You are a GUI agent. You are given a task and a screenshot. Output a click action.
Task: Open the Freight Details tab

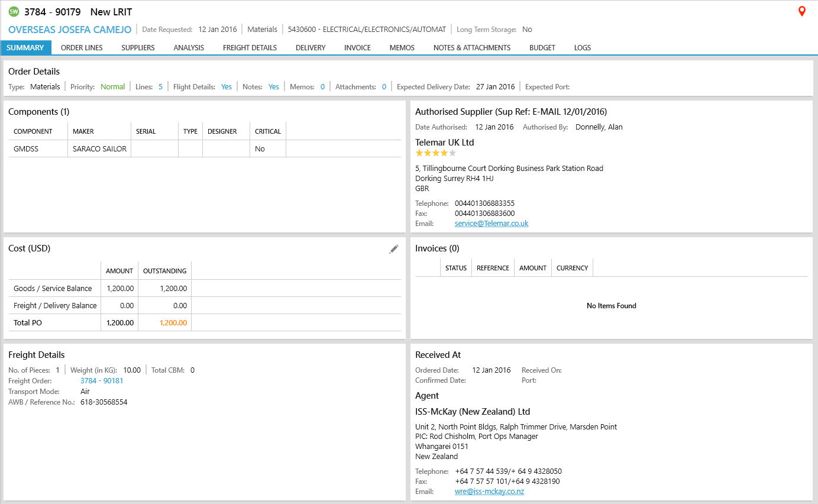250,48
